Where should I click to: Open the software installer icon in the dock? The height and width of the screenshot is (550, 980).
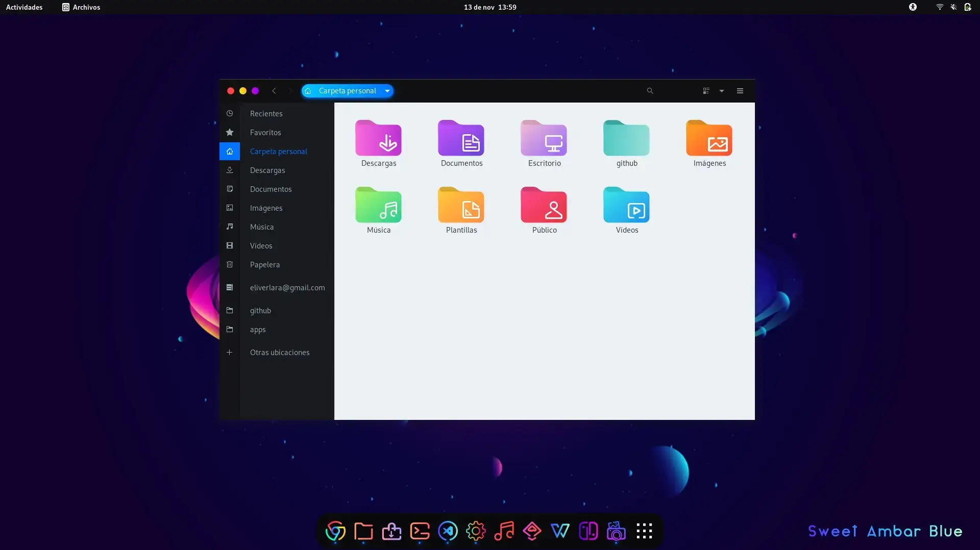(391, 531)
